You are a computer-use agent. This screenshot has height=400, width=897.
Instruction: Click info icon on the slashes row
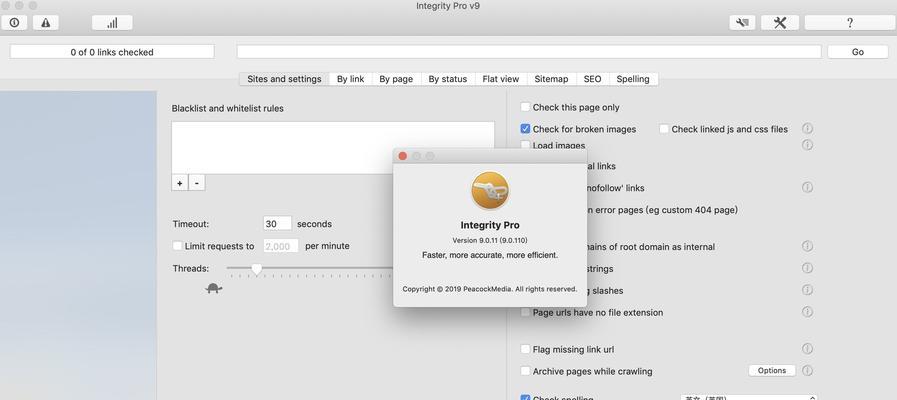point(807,290)
